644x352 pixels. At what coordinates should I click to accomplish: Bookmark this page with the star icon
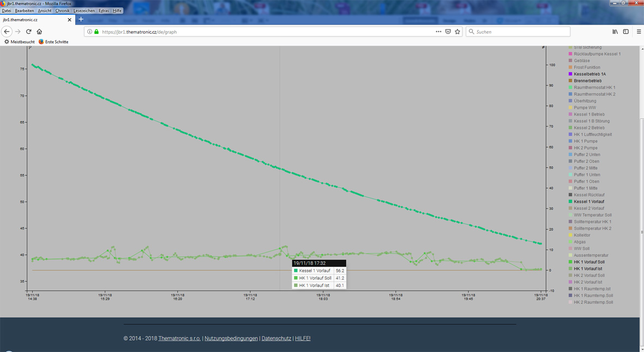coord(458,32)
